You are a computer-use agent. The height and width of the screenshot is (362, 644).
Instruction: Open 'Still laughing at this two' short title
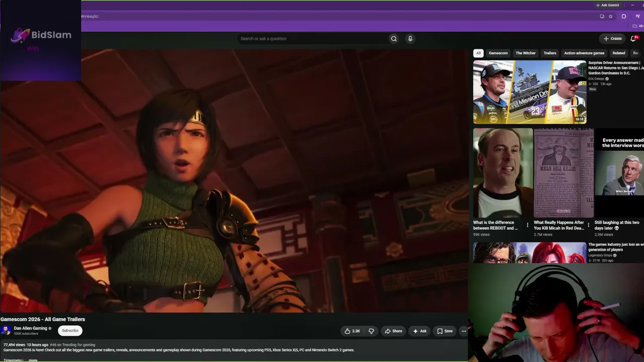click(617, 225)
